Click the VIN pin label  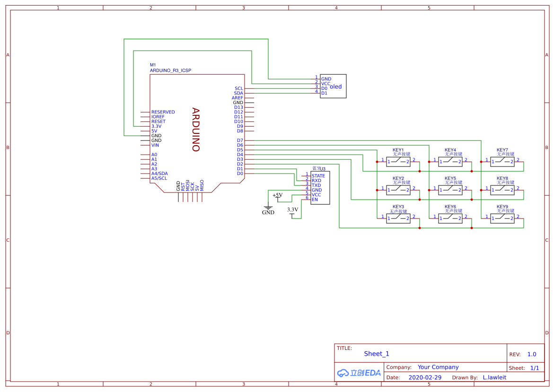coord(155,145)
